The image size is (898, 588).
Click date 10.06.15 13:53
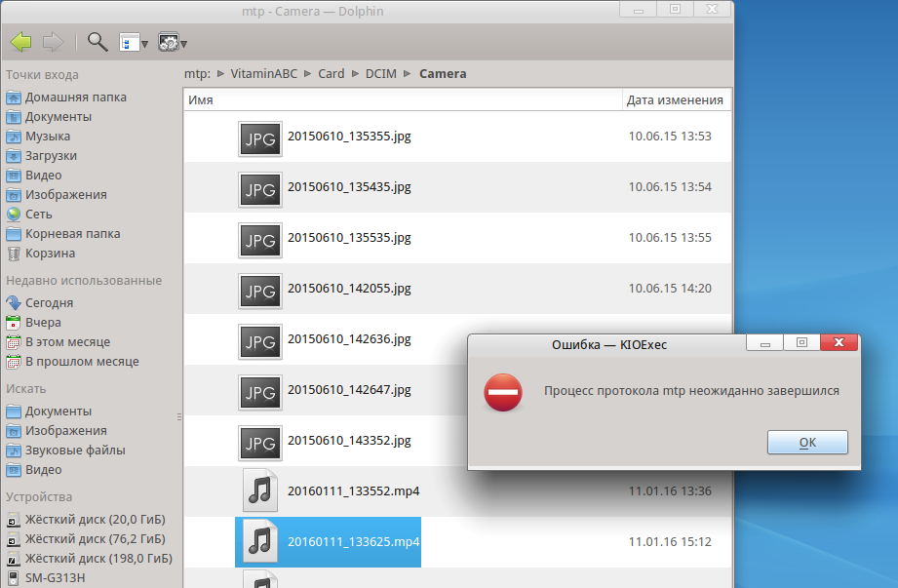point(670,137)
